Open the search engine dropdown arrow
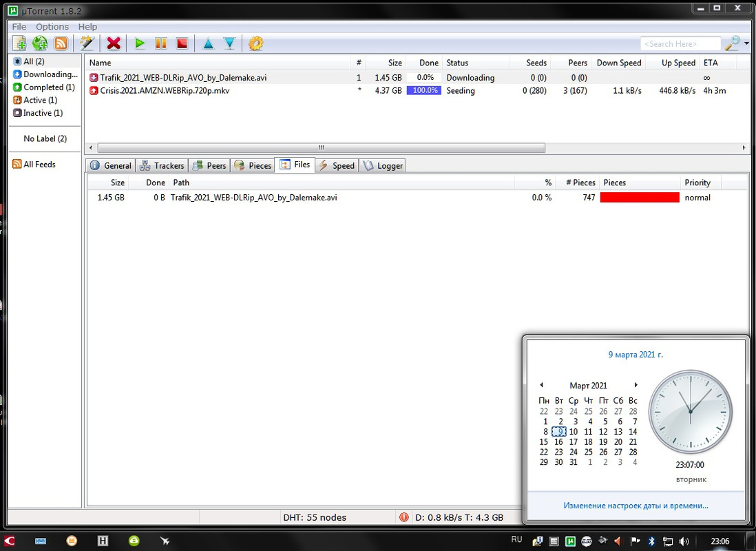Screen dimensions: 756x551 coord(747,44)
